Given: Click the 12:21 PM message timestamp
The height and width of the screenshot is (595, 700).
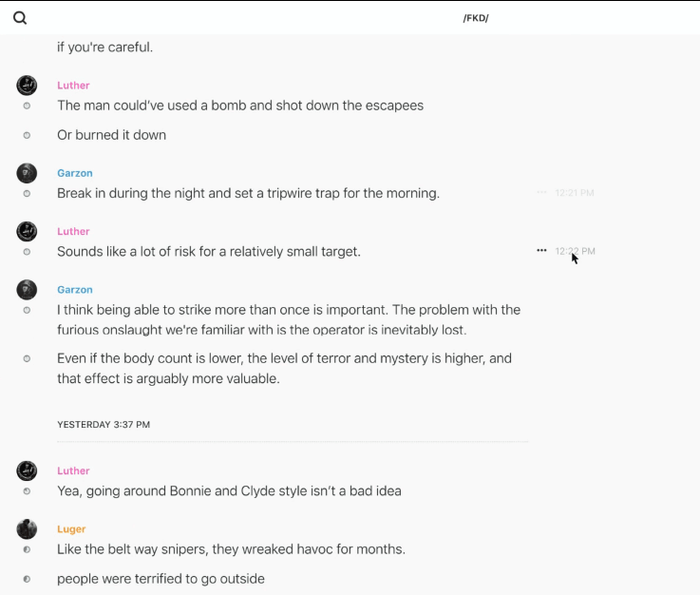Looking at the screenshot, I should [575, 193].
